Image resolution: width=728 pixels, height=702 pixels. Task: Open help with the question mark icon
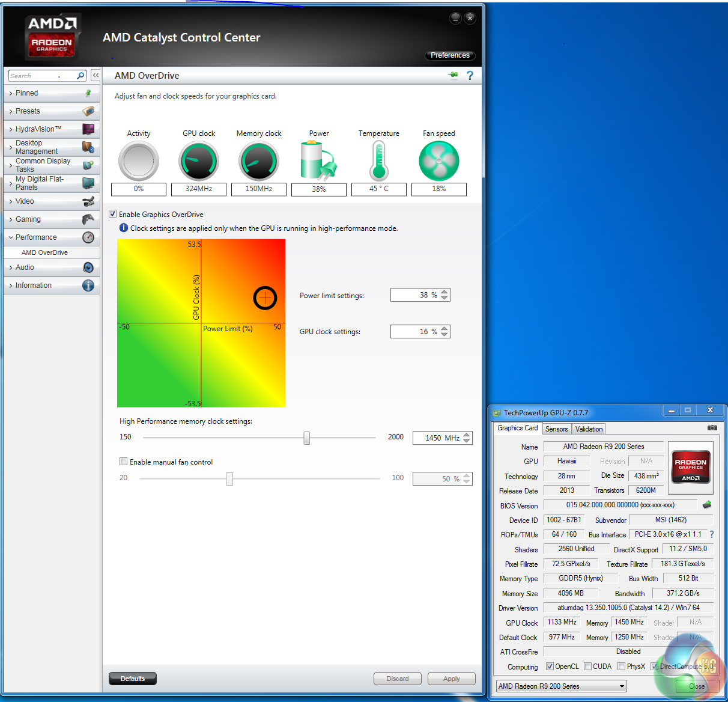[470, 75]
